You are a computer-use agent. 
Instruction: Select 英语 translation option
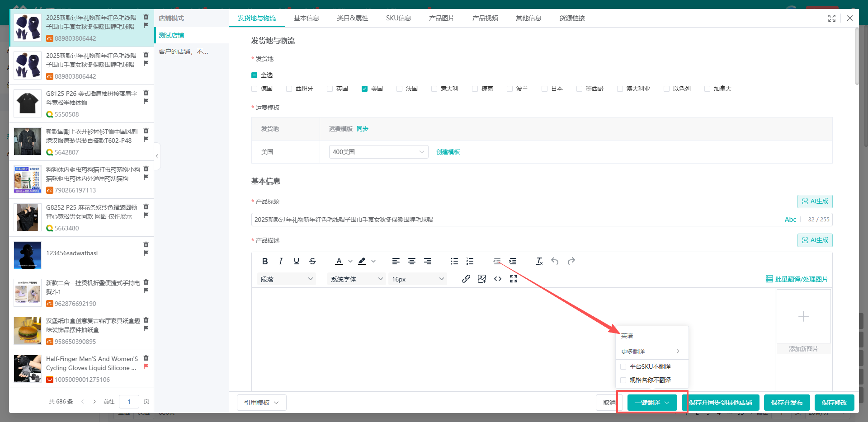(627, 336)
